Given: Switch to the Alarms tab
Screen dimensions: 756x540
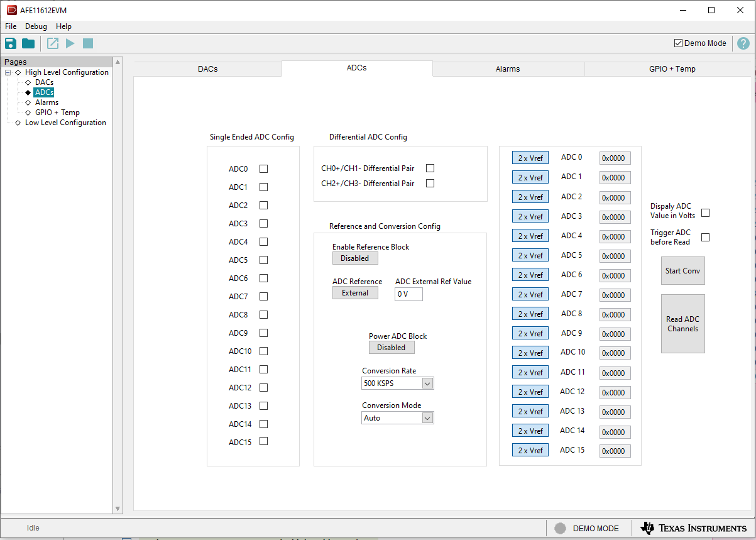Looking at the screenshot, I should point(508,69).
